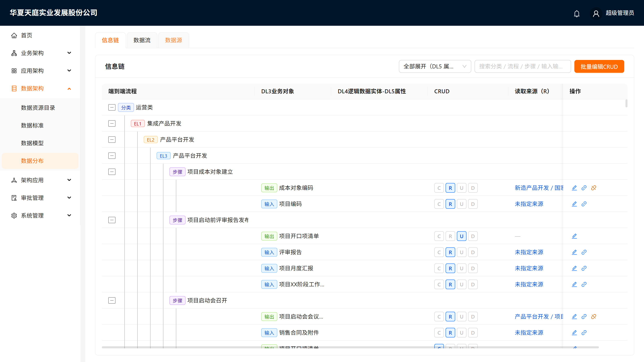This screenshot has width=644, height=362.
Task: Collapse the 运营类 category row
Action: coord(112,107)
